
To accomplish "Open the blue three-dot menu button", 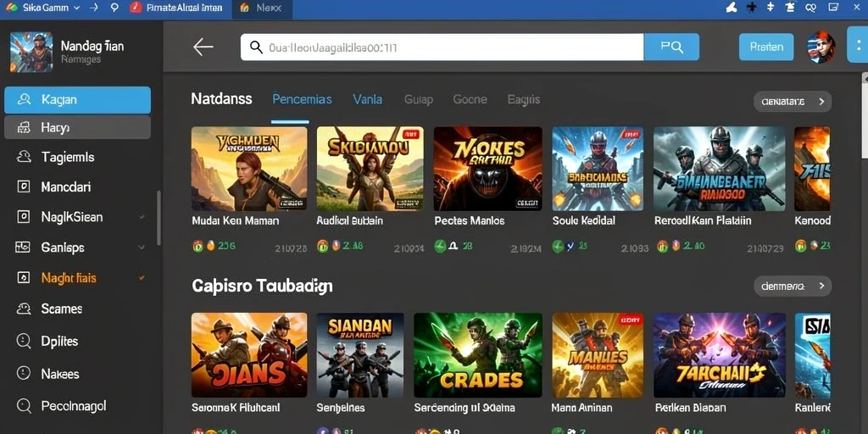I will tap(858, 44).
